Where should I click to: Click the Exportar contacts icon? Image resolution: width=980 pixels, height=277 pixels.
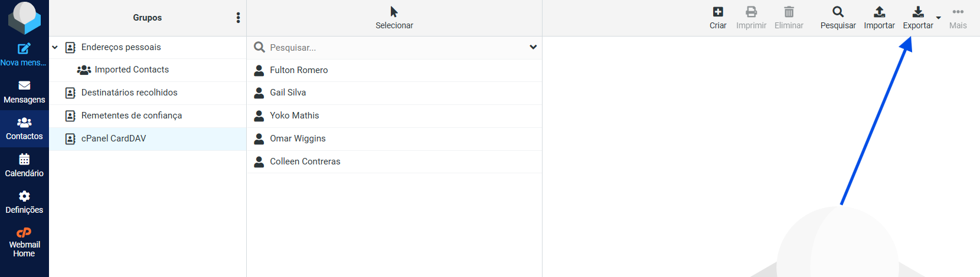[917, 12]
